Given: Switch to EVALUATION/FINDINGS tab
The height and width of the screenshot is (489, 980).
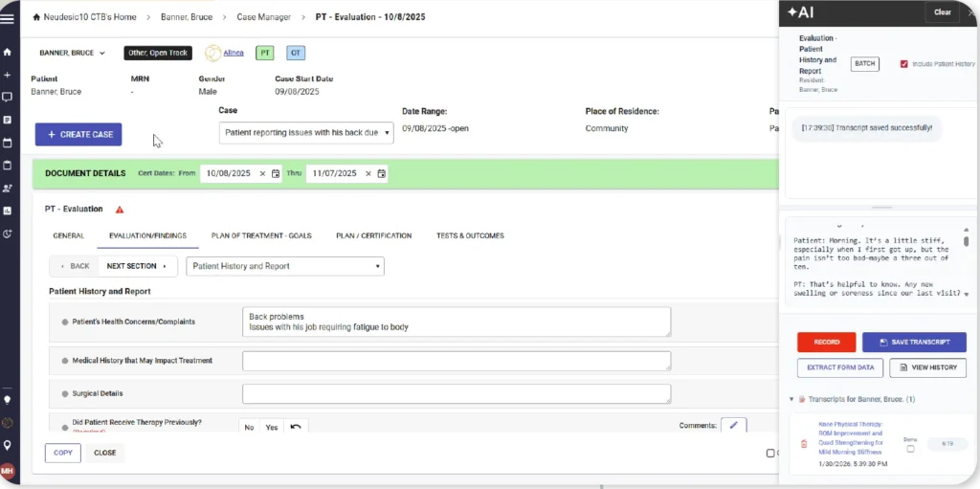Looking at the screenshot, I should click(x=147, y=235).
